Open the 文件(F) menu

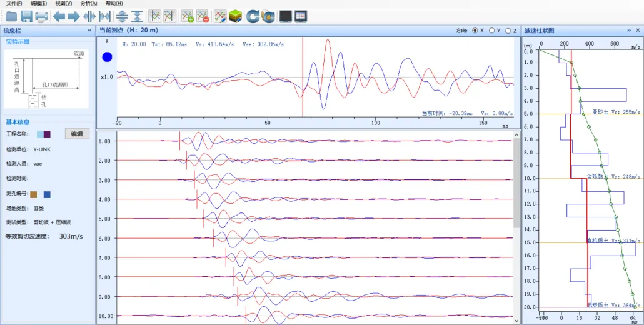coord(14,3)
